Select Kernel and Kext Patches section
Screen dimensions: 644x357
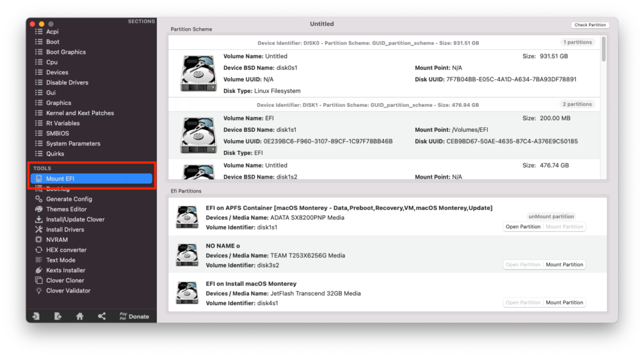[79, 113]
